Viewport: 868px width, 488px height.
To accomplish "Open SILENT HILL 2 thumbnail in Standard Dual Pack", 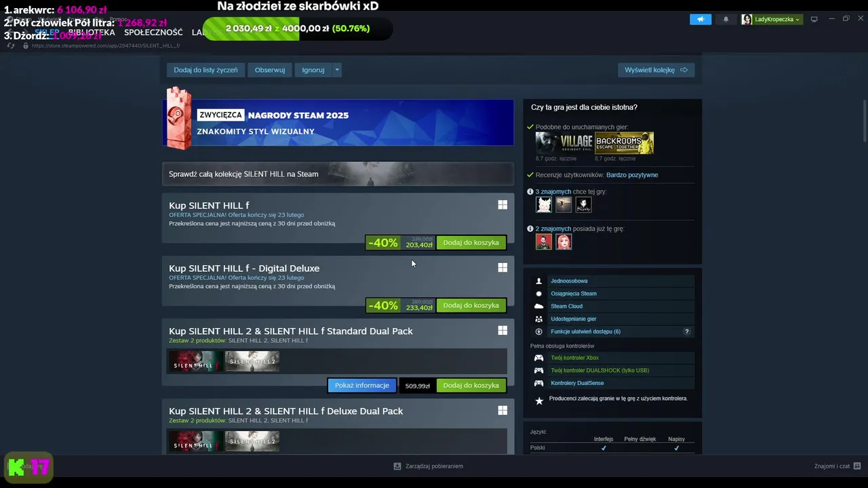I will click(252, 361).
